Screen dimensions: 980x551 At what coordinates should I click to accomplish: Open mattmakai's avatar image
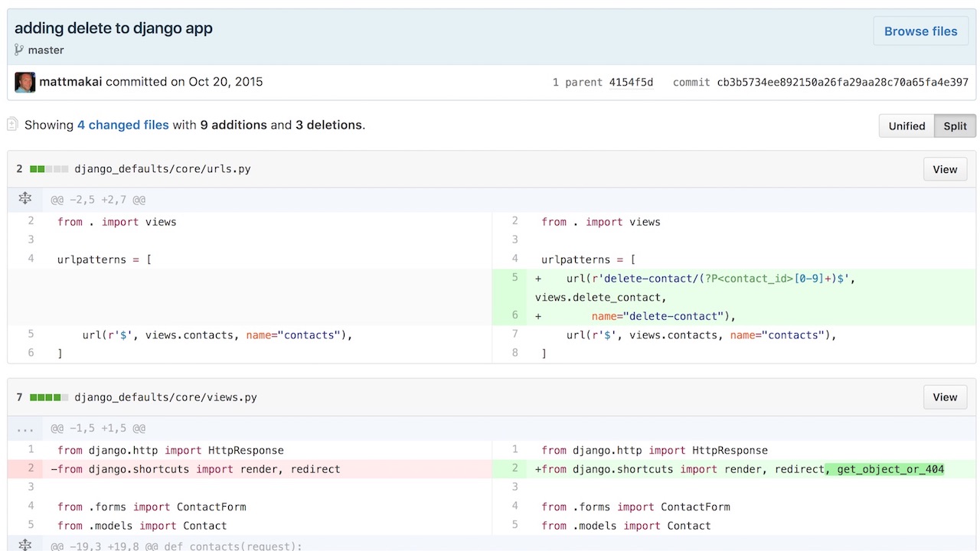25,82
